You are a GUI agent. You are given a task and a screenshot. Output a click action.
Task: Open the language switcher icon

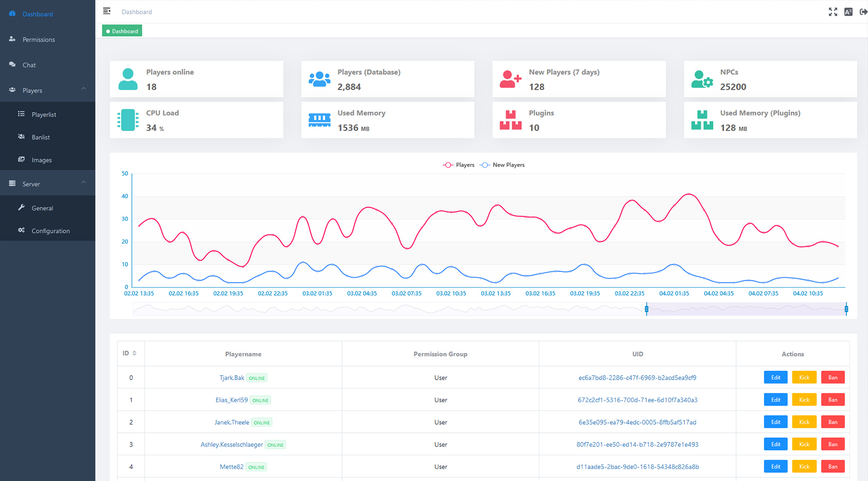848,12
